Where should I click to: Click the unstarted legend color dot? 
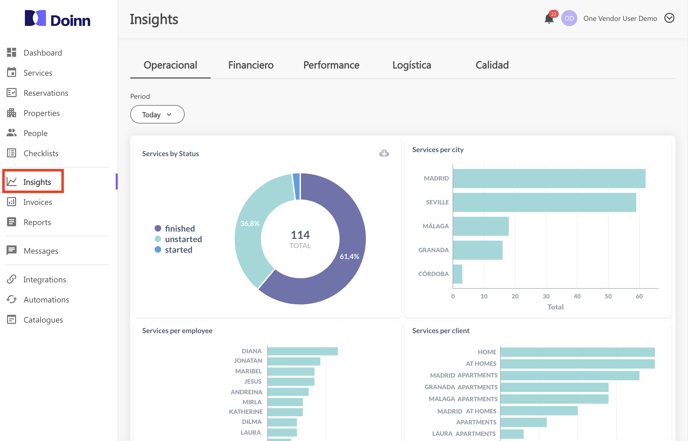(x=158, y=239)
